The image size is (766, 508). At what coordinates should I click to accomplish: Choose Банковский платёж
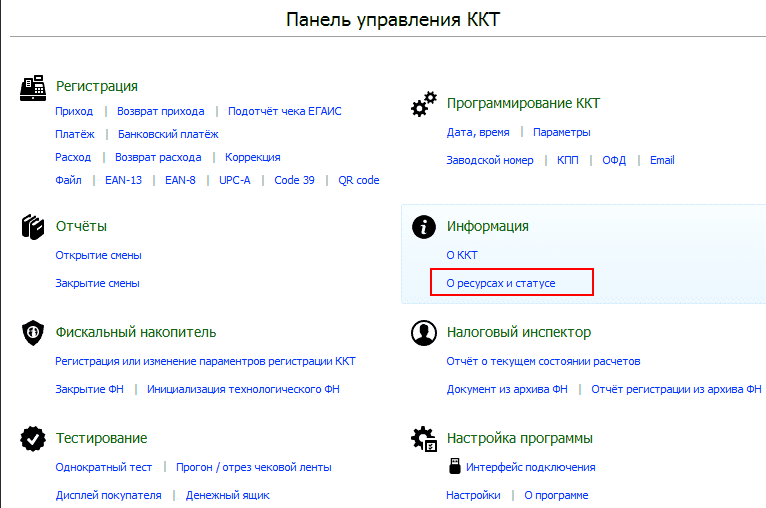168,134
